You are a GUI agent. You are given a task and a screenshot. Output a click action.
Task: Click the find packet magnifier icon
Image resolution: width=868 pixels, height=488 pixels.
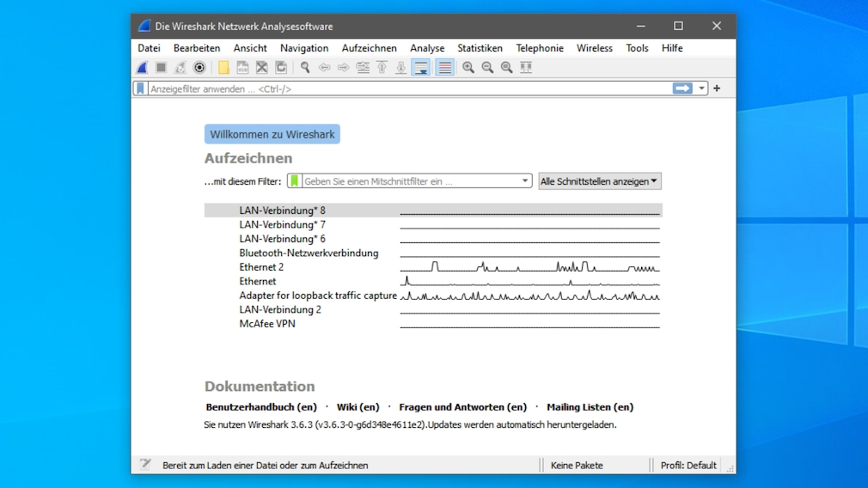pos(305,68)
